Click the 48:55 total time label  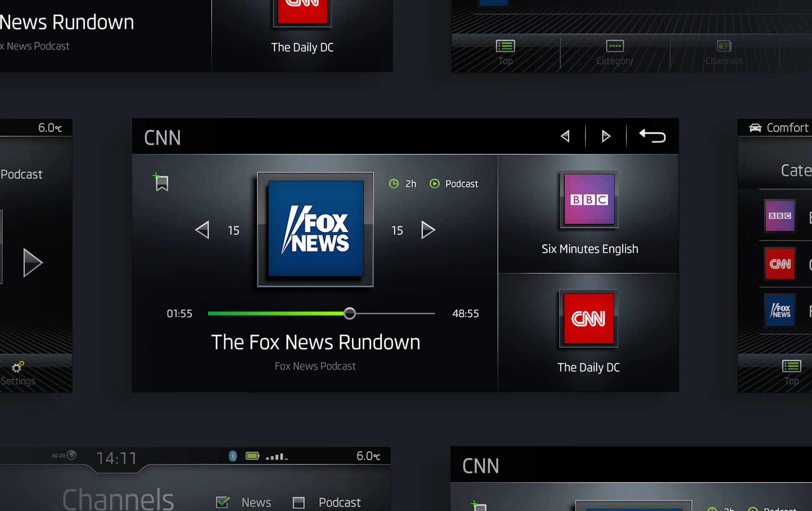[x=466, y=313]
